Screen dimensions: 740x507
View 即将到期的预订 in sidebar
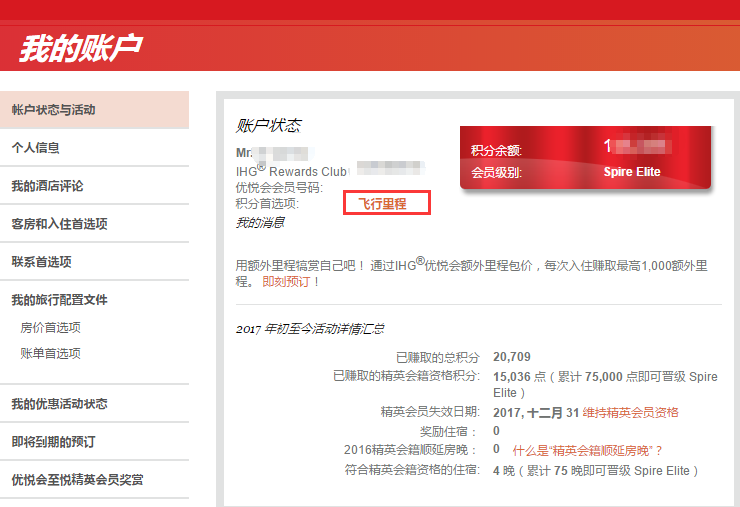94,442
